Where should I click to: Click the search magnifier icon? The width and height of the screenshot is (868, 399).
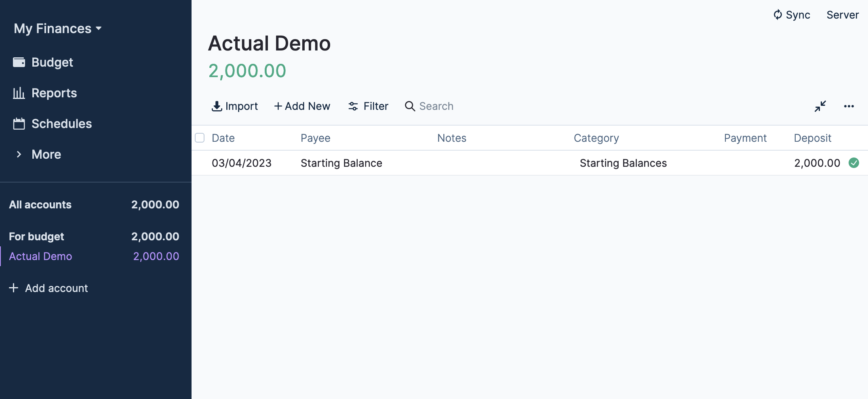[x=410, y=106]
